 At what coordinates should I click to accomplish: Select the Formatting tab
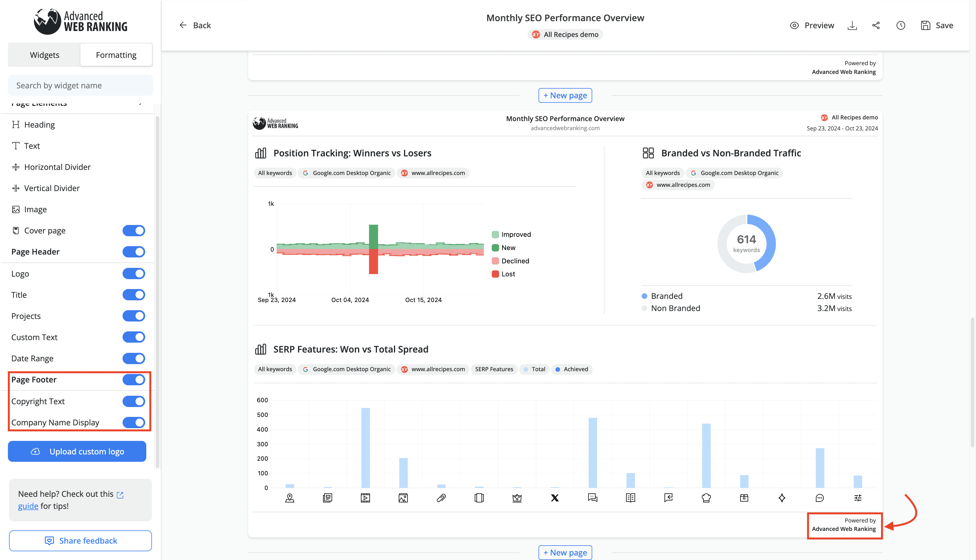[116, 55]
